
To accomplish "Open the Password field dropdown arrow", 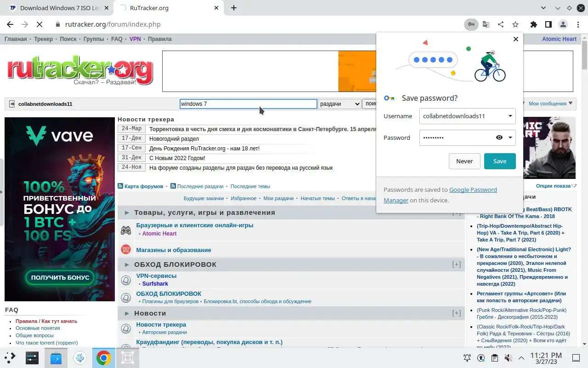I will tap(510, 138).
